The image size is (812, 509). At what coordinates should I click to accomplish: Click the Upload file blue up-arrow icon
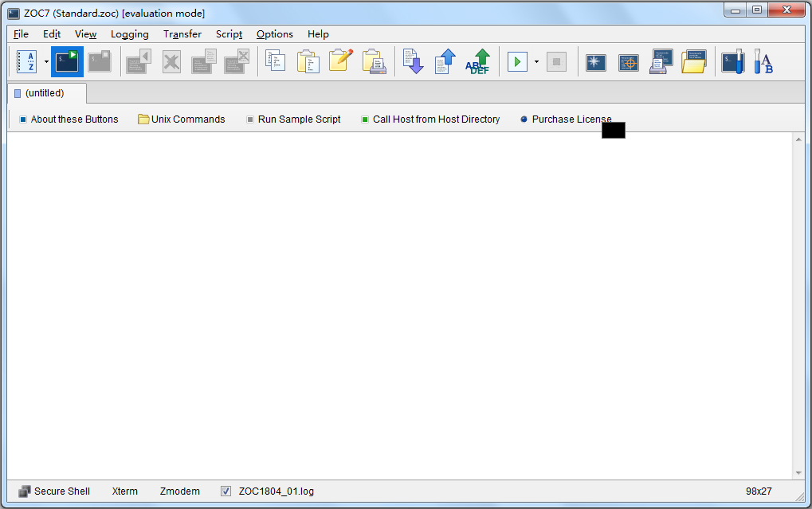pos(445,61)
